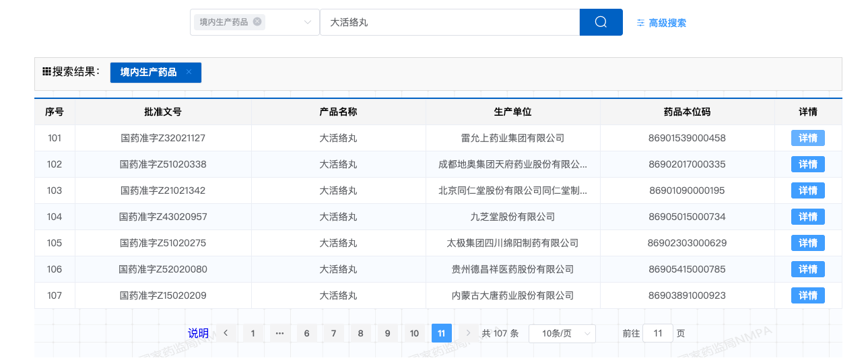Open 高级搜索 advanced search
Image resolution: width=868 pixels, height=358 pixels.
click(661, 23)
